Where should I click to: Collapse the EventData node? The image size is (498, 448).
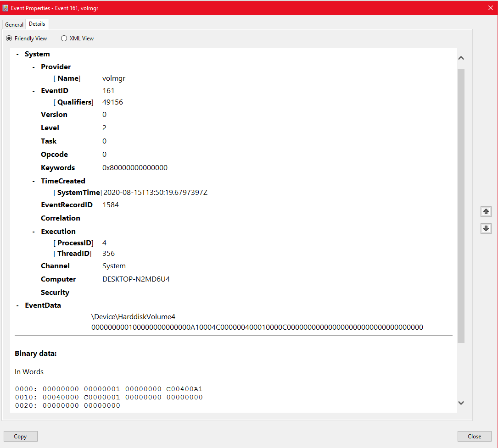pos(17,305)
